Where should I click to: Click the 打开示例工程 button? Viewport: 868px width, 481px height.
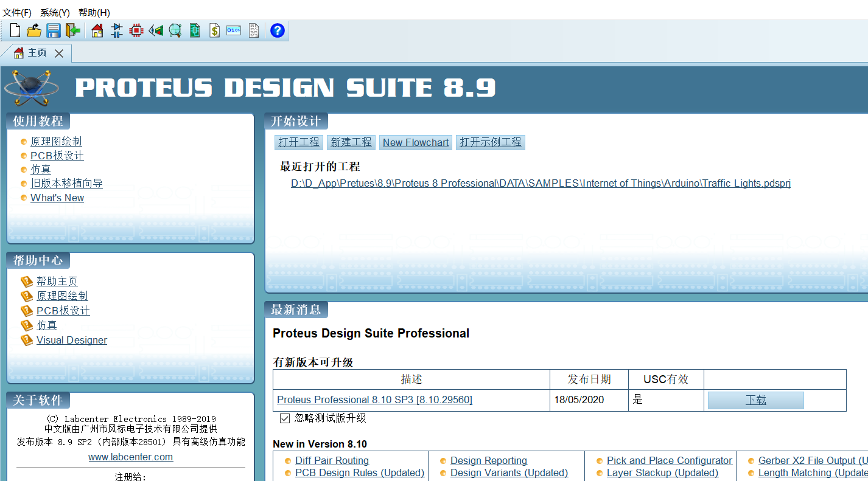(x=491, y=142)
